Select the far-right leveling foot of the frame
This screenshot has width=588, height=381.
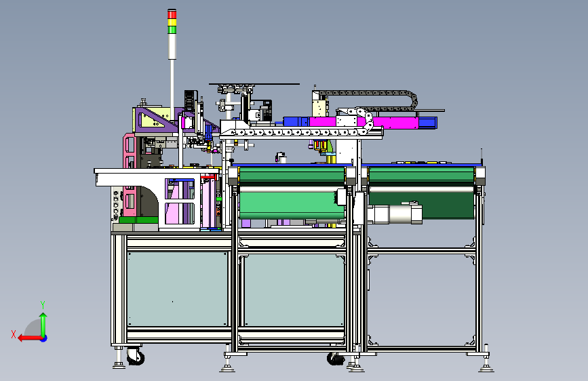(486, 360)
